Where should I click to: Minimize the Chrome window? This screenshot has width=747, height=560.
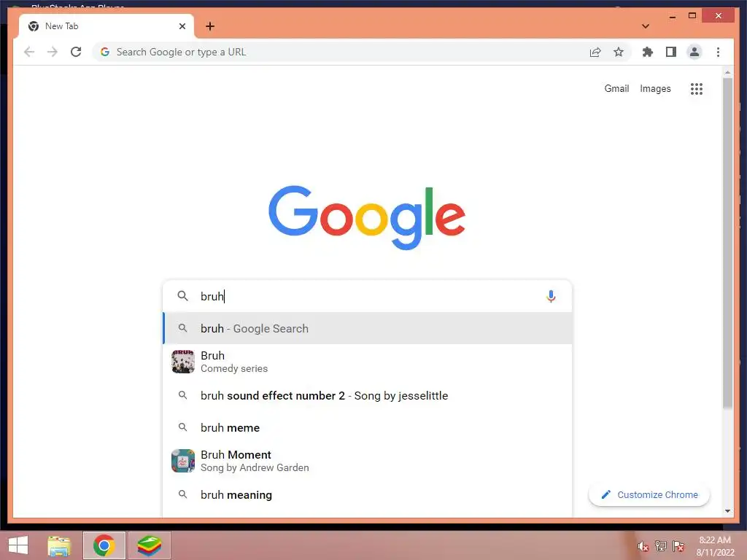[672, 16]
